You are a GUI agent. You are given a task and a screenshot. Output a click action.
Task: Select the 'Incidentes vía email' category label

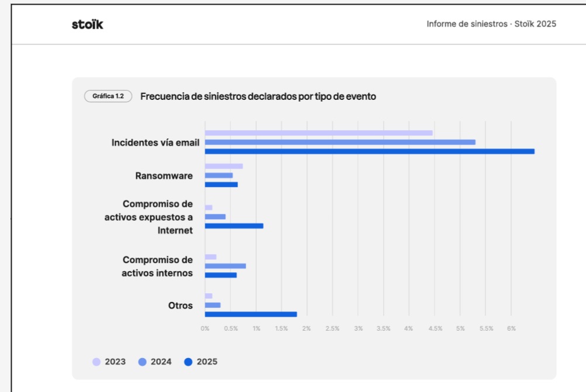click(156, 143)
